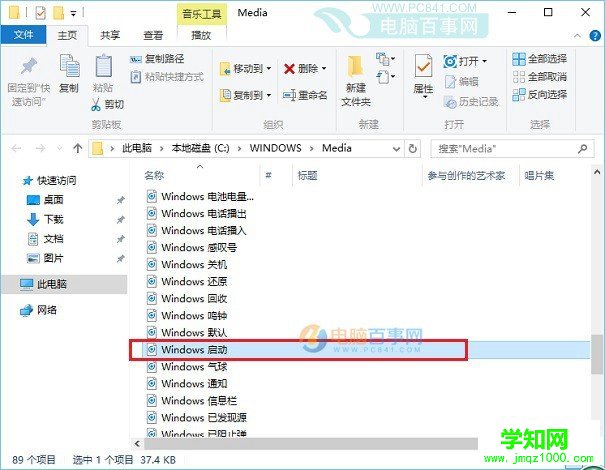
Task: Click the 搜索"Media" search box
Action: coord(512,149)
